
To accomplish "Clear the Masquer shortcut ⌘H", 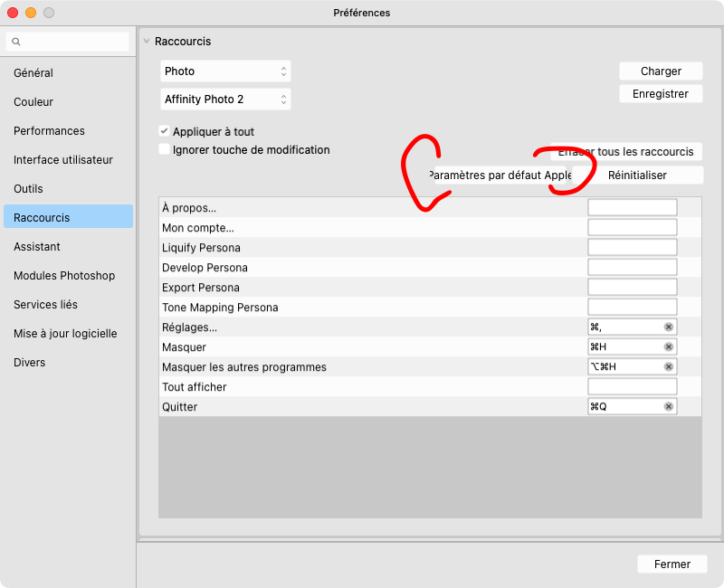I will tap(667, 346).
